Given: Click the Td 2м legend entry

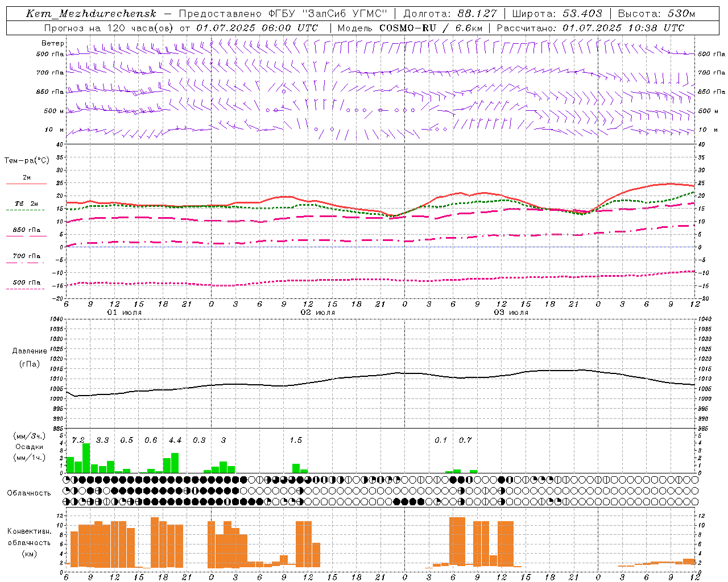Looking at the screenshot, I should 27,203.
